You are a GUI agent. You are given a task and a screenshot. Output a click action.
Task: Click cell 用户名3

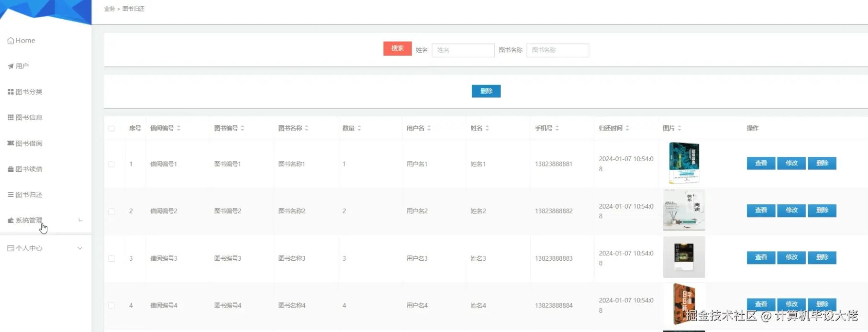click(x=417, y=258)
